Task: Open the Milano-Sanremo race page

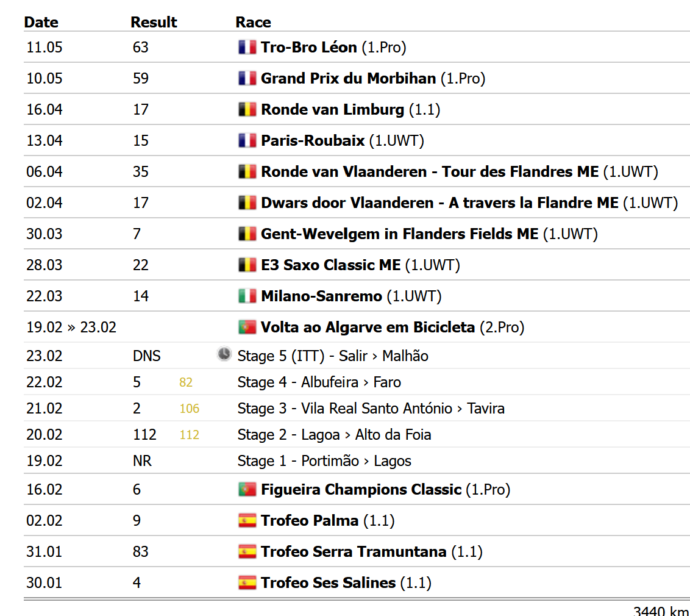Action: [x=321, y=296]
